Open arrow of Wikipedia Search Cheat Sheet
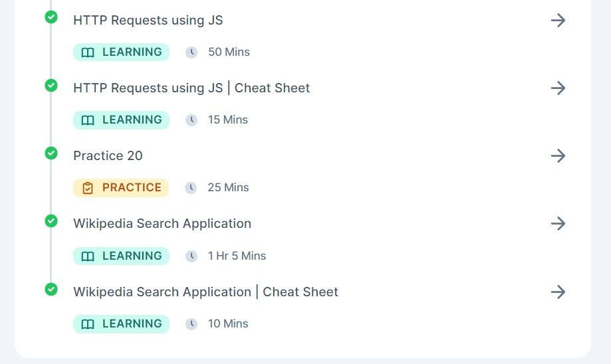The width and height of the screenshot is (611, 364). pyautogui.click(x=558, y=292)
